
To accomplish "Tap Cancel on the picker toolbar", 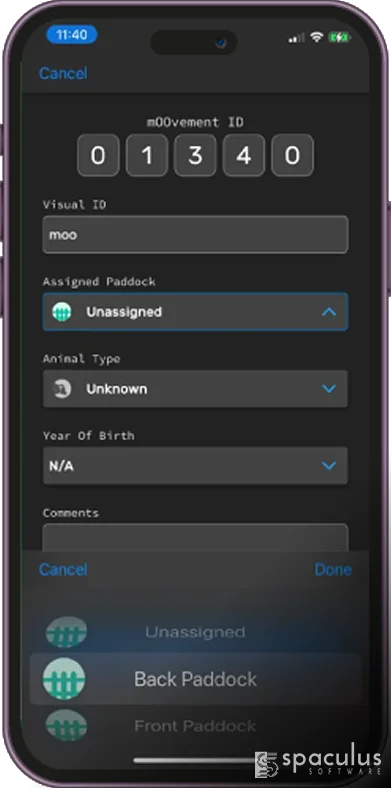I will (63, 569).
